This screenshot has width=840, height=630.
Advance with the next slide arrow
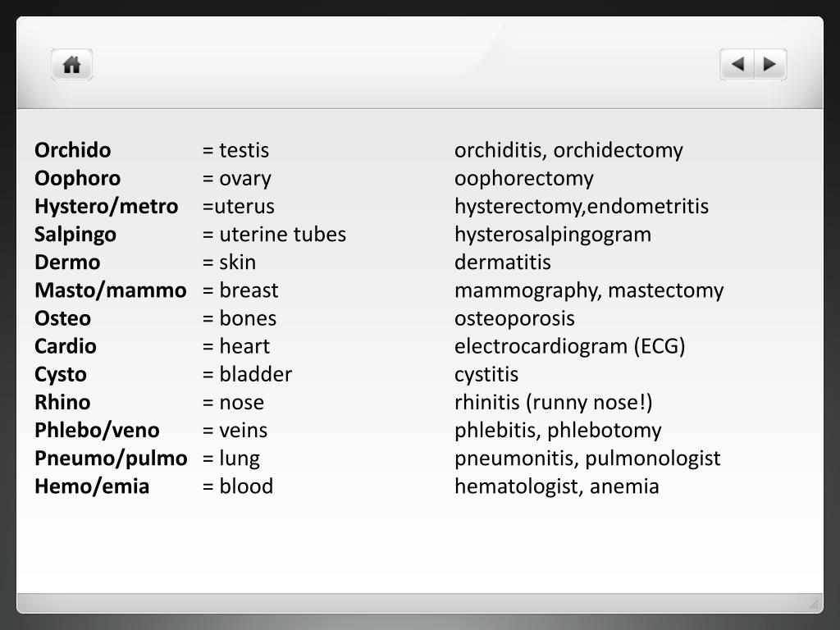770,64
